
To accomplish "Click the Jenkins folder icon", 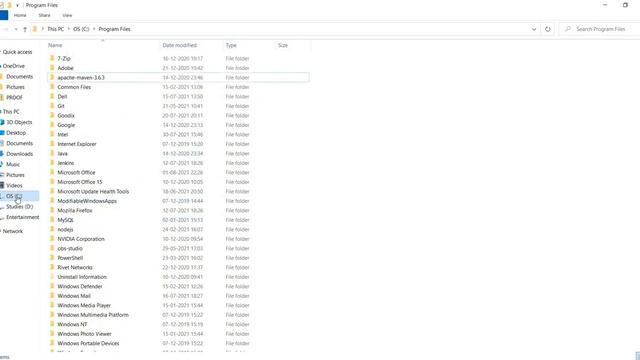I will coord(52,163).
